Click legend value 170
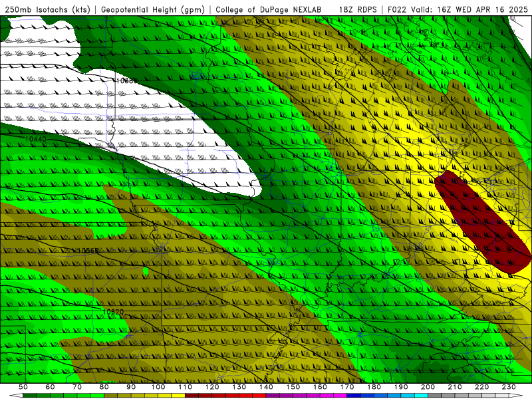 click(x=347, y=387)
